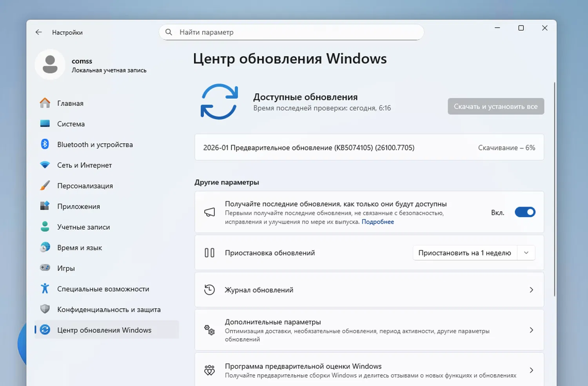Open the Главная settings section

(107, 103)
